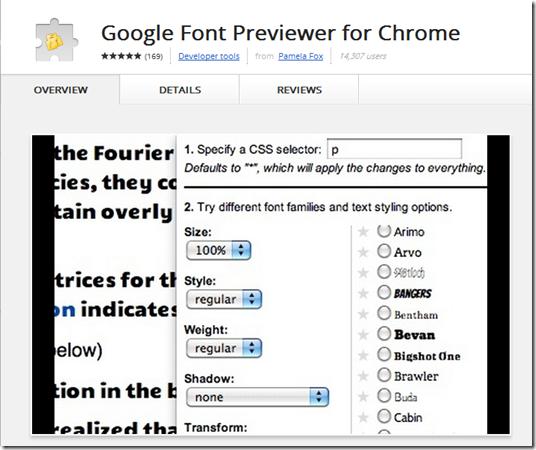
Task: Favorite the Arimo font star
Action: click(363, 232)
